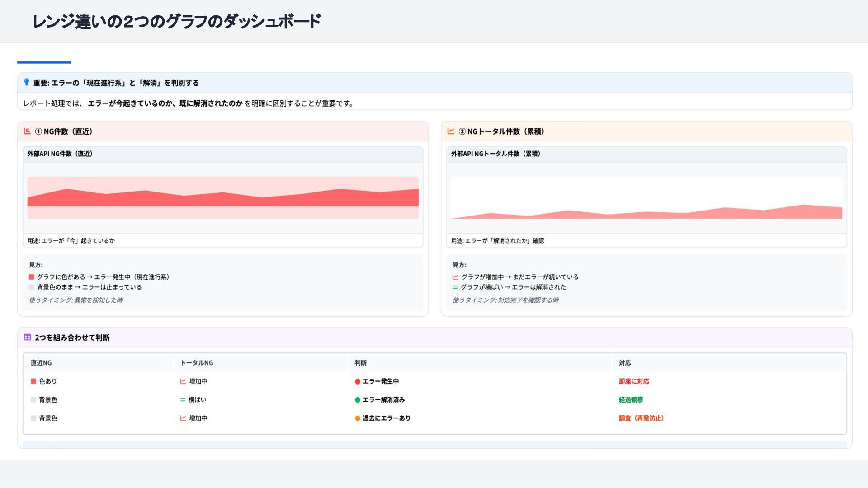The image size is (868, 488).
Task: Click the 即座に対応 red action text
Action: click(634, 381)
